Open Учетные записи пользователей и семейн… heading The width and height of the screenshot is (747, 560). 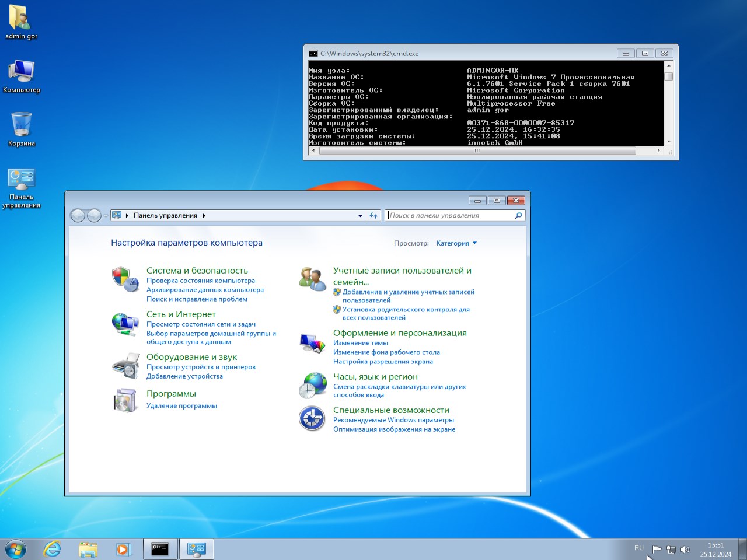tap(402, 276)
